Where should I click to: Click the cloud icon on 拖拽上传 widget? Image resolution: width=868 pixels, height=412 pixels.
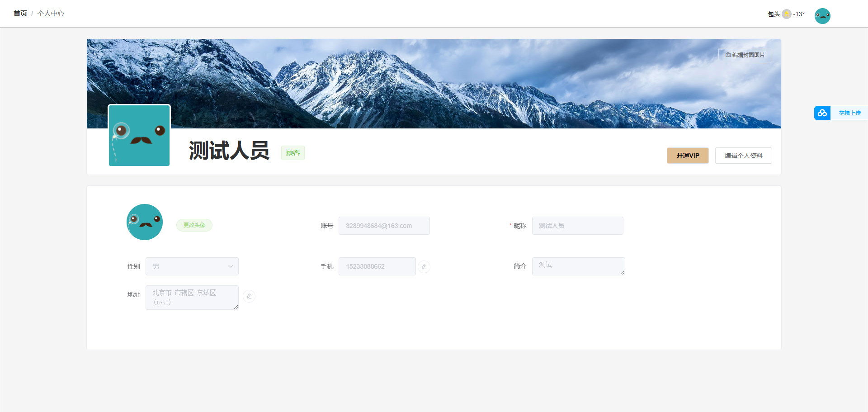click(x=822, y=113)
